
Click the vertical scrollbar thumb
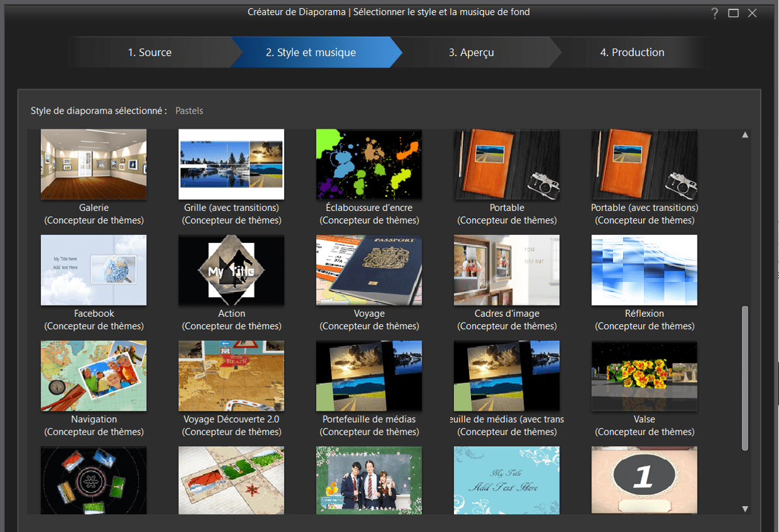pyautogui.click(x=745, y=378)
